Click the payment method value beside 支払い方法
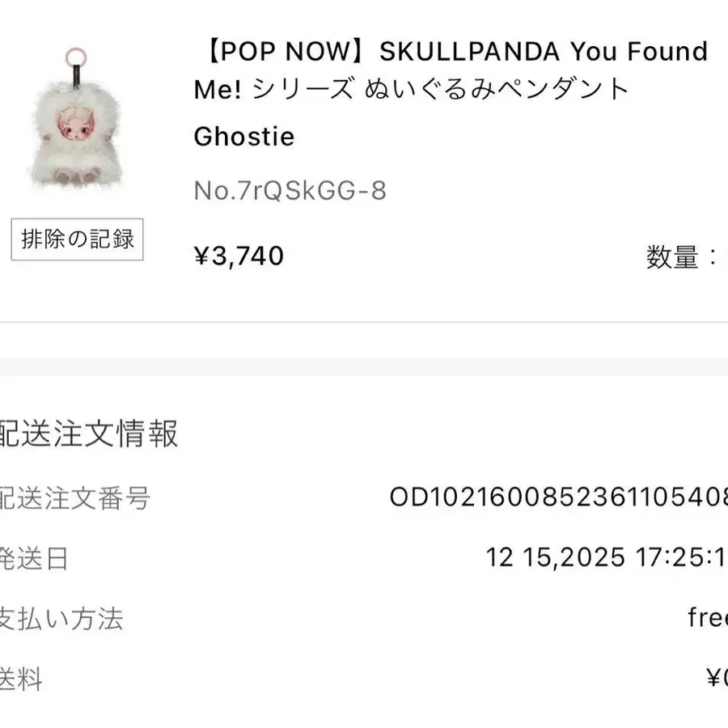 tap(708, 619)
